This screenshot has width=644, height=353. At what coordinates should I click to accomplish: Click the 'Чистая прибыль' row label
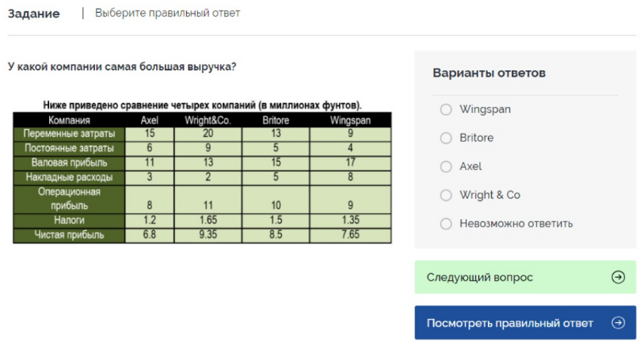[x=69, y=235]
